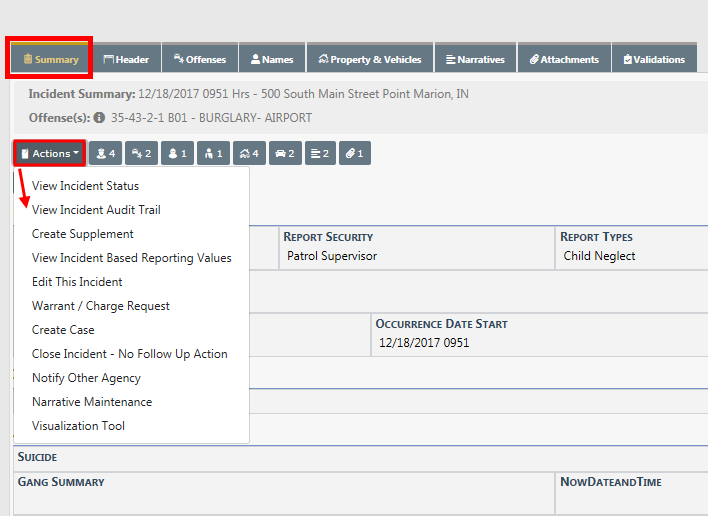Click the Occurrence Date Start value field
Viewport: 708px width, 516px height.
pyautogui.click(x=424, y=343)
